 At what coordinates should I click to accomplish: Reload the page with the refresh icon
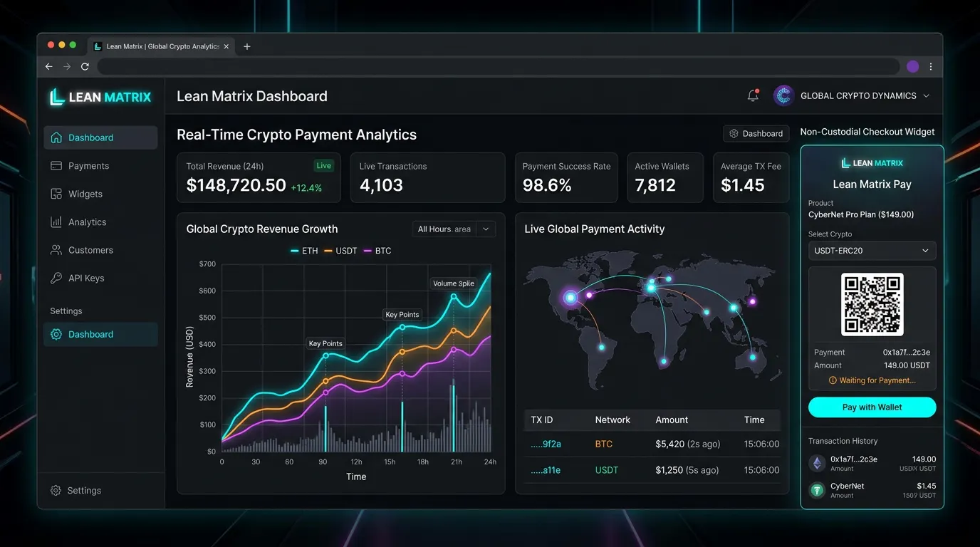point(85,66)
